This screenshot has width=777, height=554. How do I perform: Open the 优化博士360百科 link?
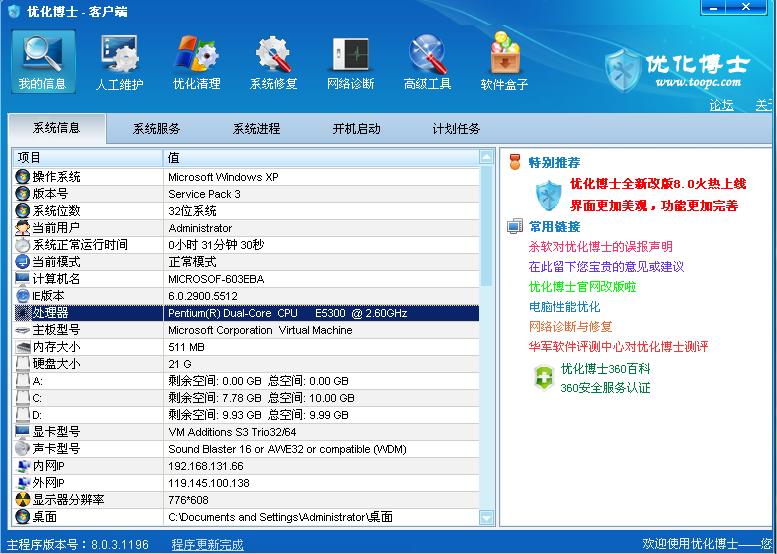coord(605,369)
